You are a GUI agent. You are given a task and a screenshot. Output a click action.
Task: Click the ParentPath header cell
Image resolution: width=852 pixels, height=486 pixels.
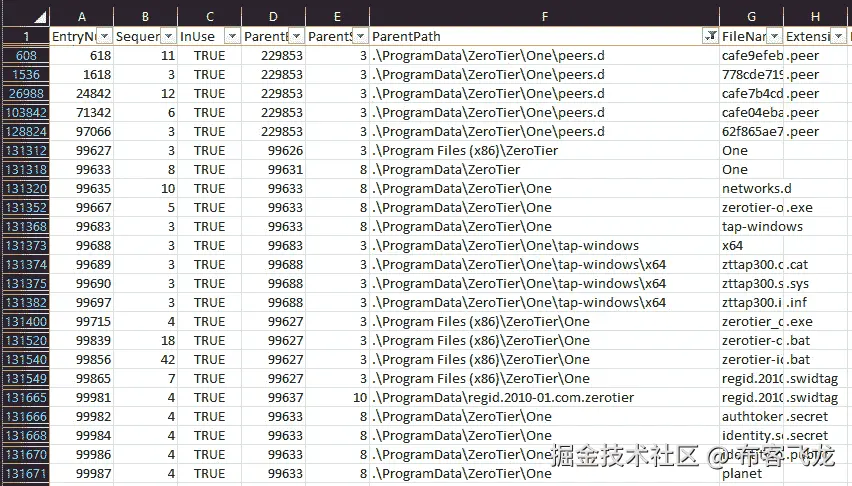[x=544, y=36]
